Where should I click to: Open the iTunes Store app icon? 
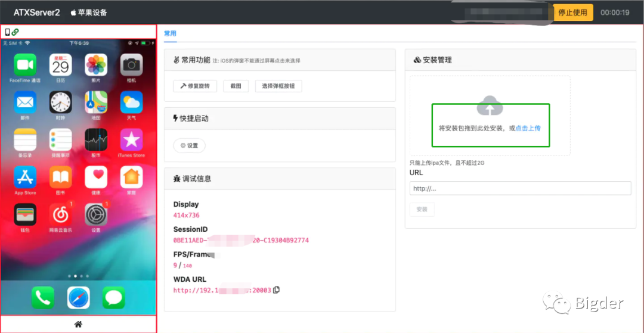coord(131,139)
